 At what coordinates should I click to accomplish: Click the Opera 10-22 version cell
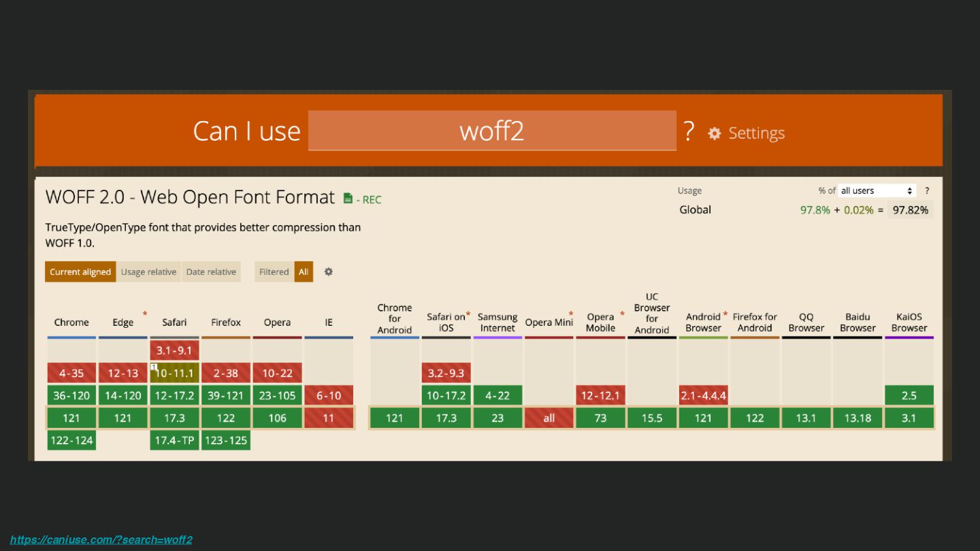(x=277, y=373)
